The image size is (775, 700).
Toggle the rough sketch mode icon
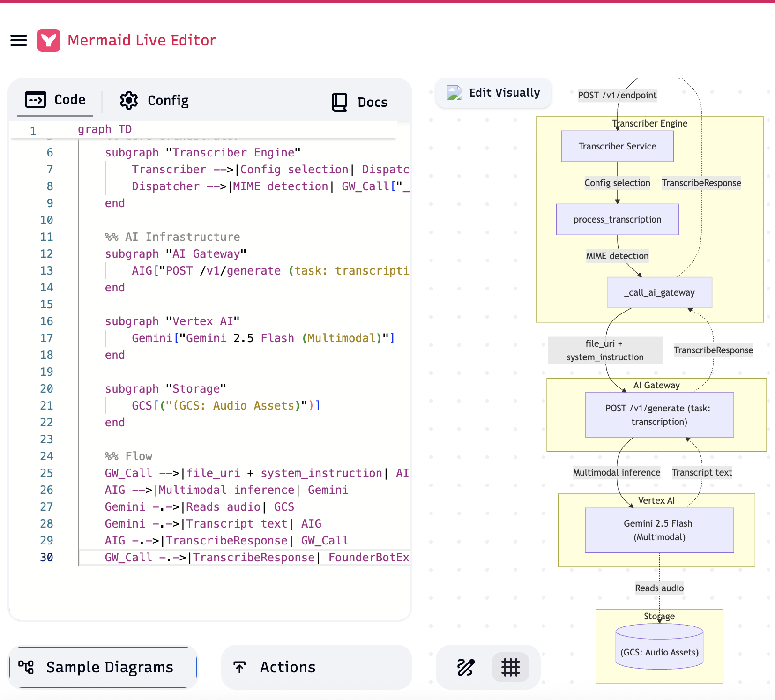466,667
